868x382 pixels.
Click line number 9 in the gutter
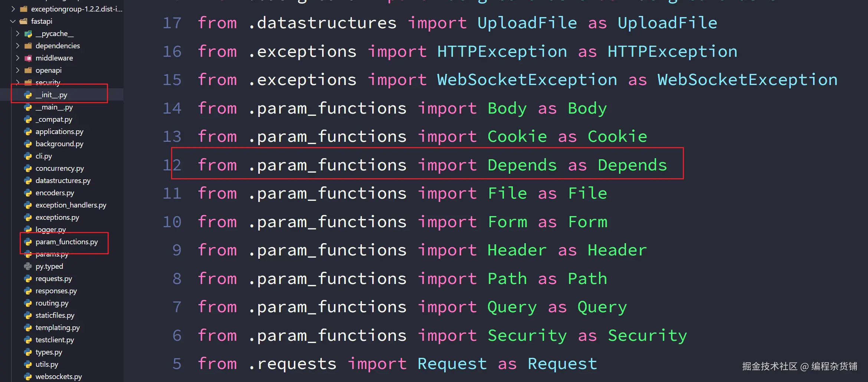pyautogui.click(x=177, y=250)
